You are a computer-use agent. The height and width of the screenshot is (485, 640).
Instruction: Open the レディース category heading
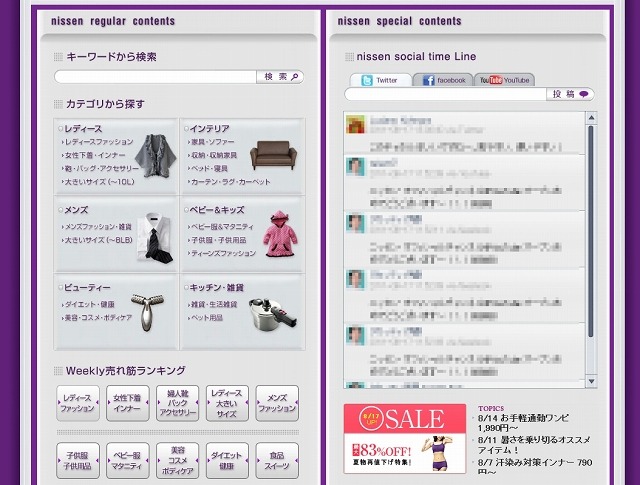[83, 129]
